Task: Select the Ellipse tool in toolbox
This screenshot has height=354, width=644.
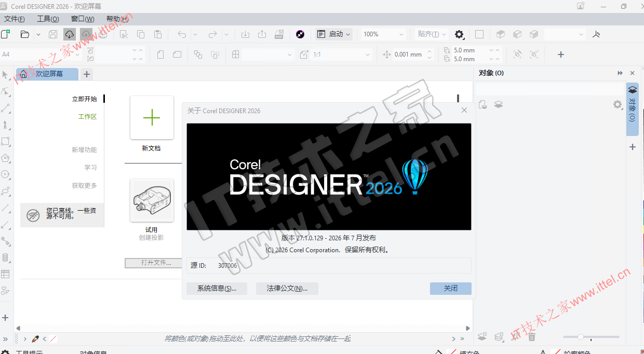Action: click(6, 174)
